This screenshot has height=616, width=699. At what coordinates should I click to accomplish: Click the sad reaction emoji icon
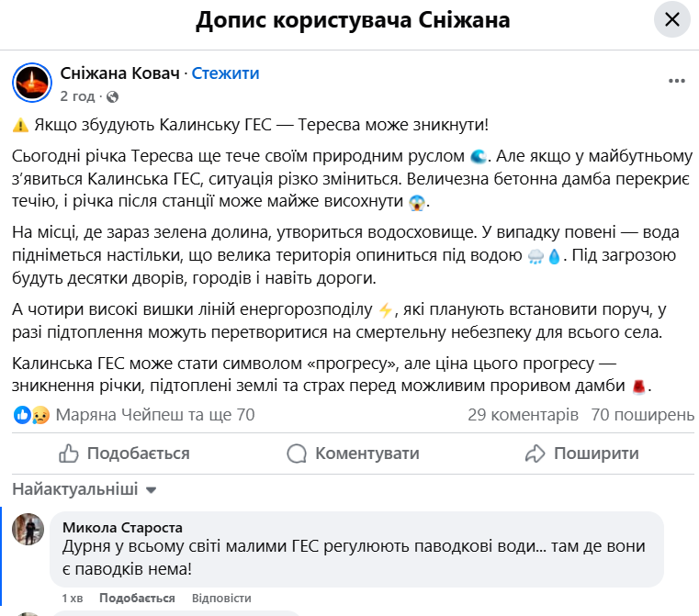click(40, 415)
